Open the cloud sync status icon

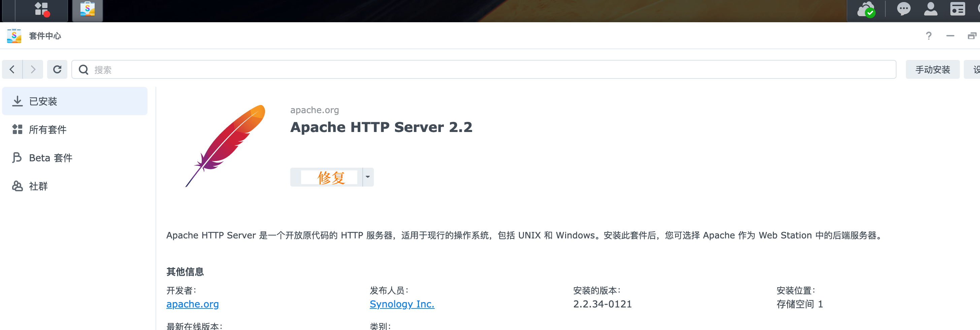[x=866, y=9]
